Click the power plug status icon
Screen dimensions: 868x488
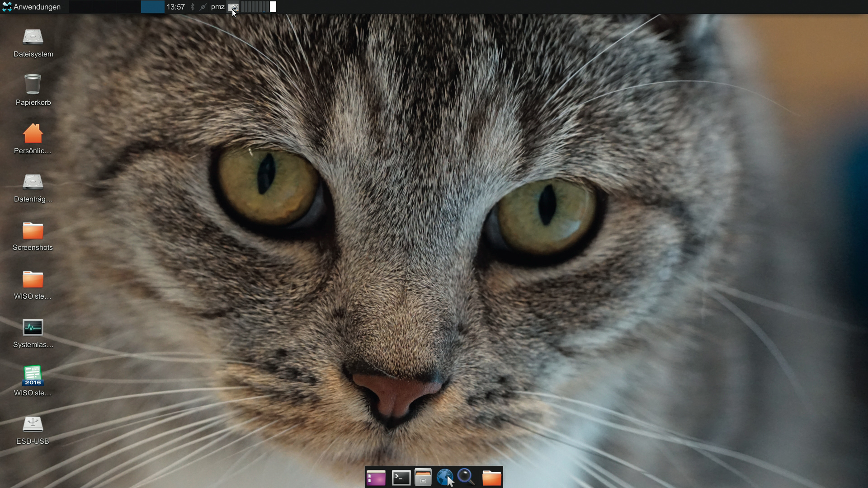pyautogui.click(x=203, y=7)
